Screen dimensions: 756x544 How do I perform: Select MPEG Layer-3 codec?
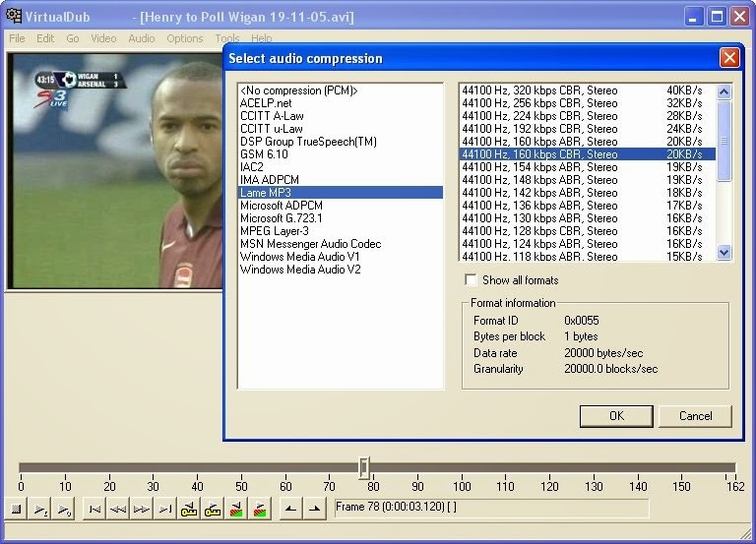click(341, 231)
